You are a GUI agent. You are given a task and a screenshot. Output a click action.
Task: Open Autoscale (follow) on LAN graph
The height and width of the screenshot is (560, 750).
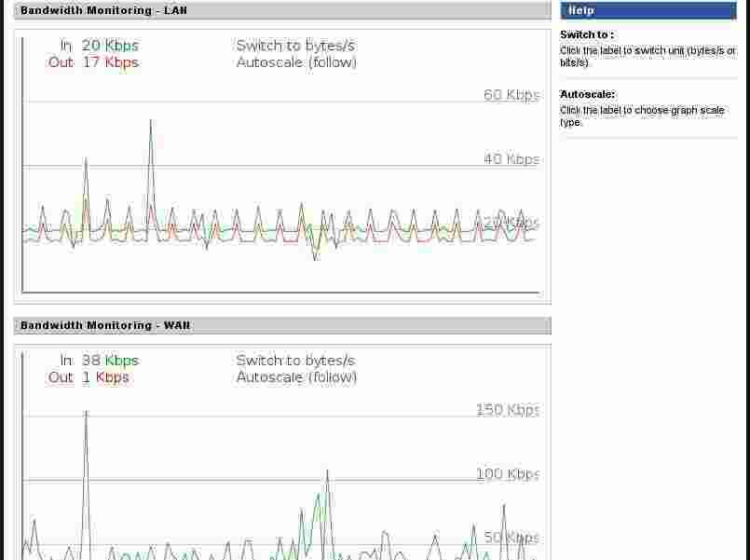(x=296, y=61)
